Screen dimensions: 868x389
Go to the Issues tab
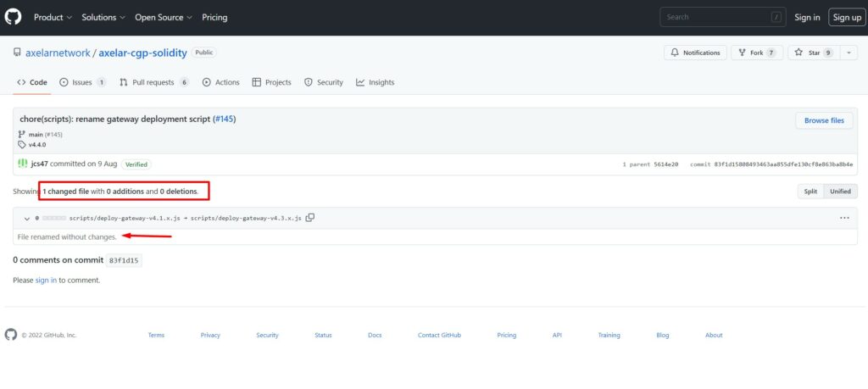pyautogui.click(x=82, y=82)
